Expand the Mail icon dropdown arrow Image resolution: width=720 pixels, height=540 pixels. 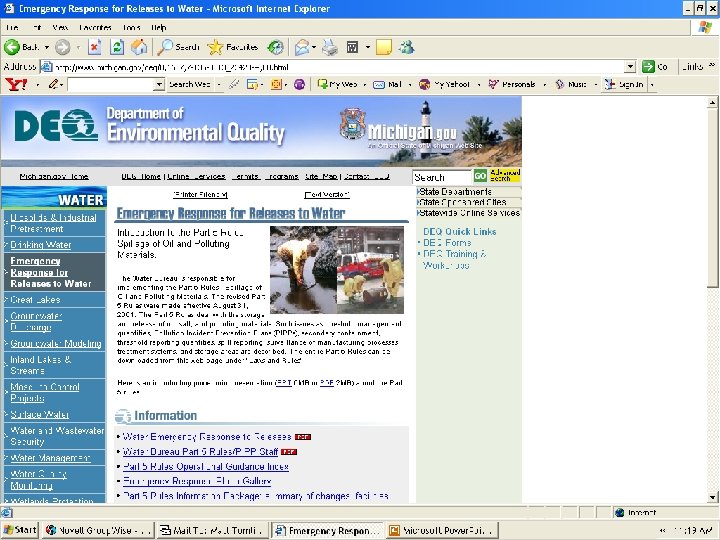coord(314,47)
